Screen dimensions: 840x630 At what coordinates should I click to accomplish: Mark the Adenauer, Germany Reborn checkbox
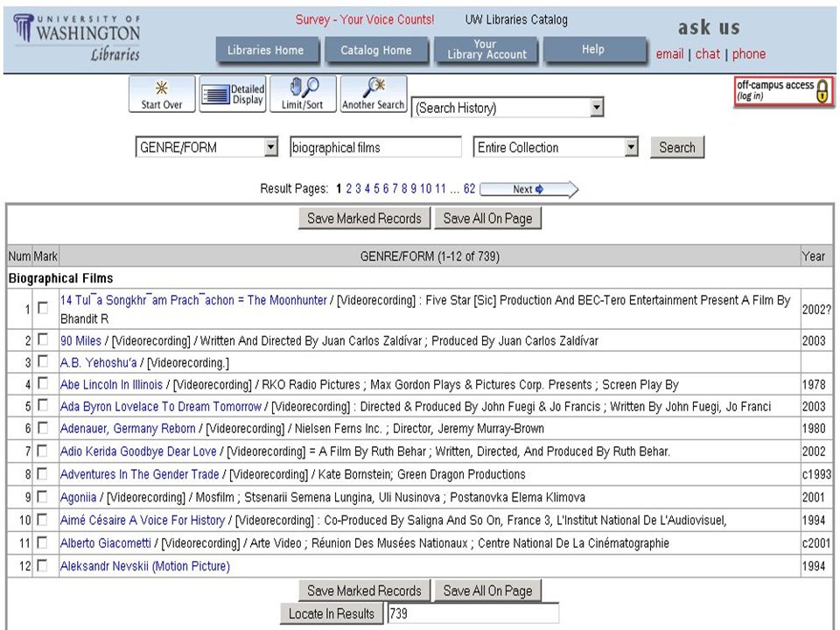43,428
